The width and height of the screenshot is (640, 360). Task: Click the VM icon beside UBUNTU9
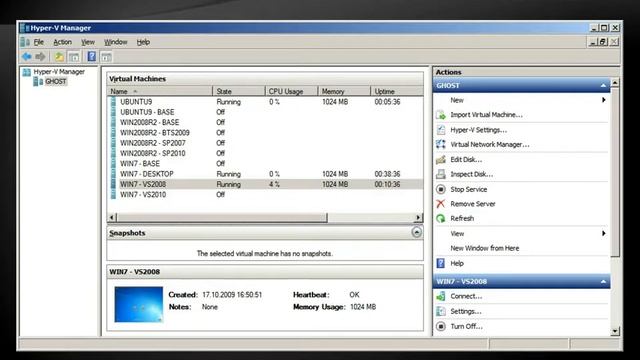[x=113, y=102]
